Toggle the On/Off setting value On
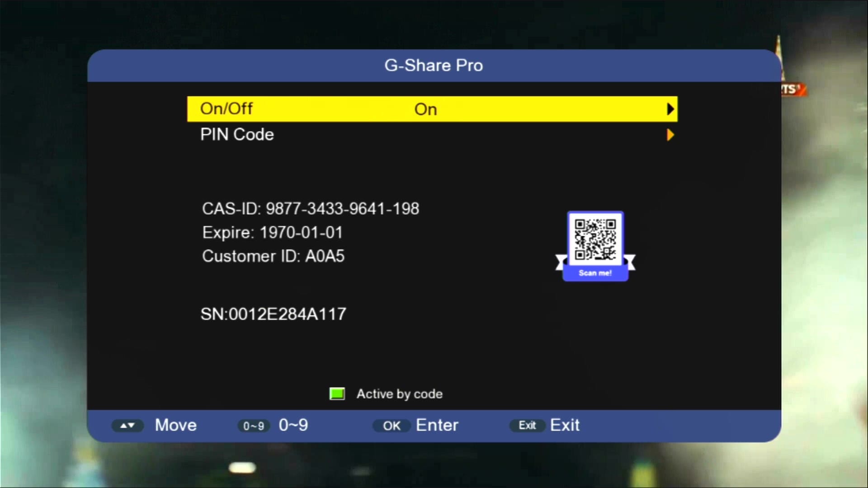Screen dimensions: 868x488 pos(425,109)
